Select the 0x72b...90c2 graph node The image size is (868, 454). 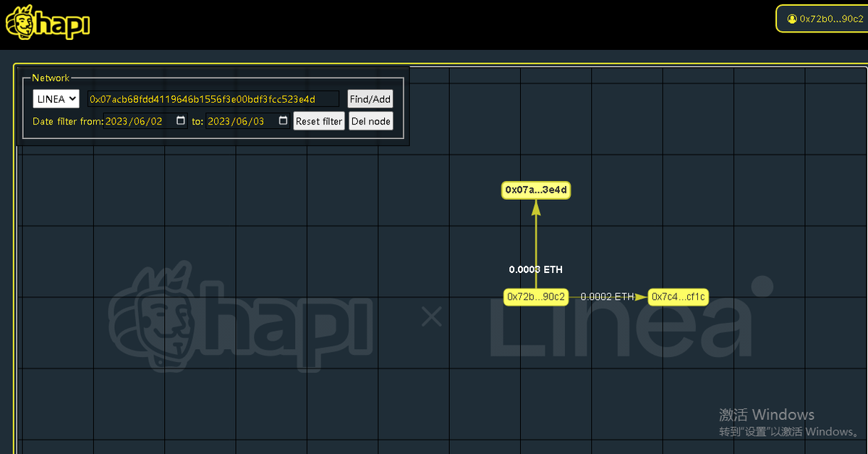click(536, 297)
